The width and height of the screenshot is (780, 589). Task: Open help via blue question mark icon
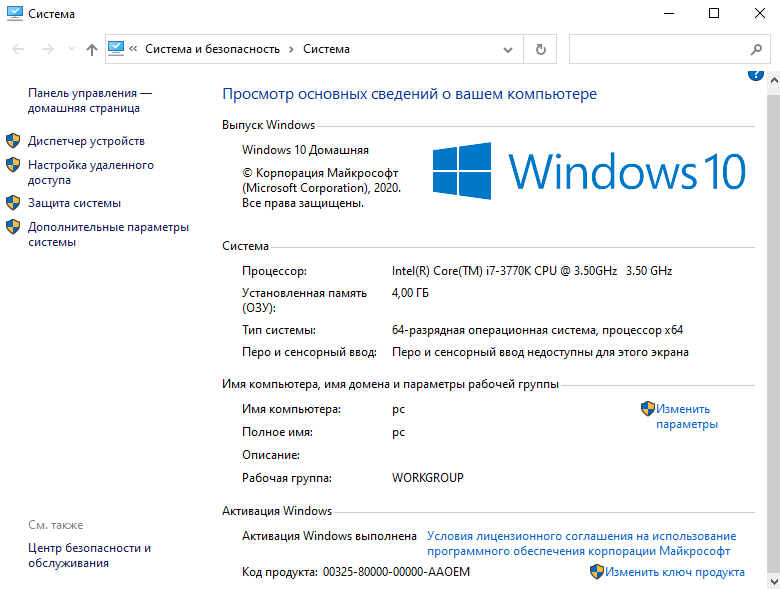[756, 75]
